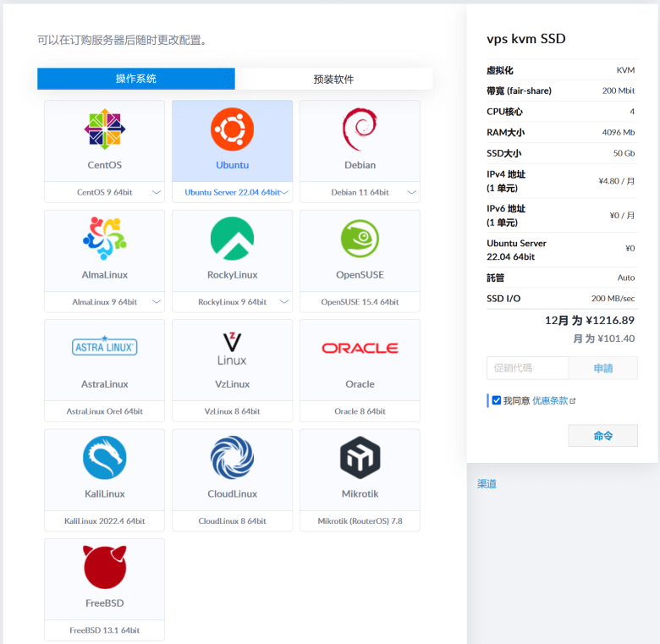Screen dimensions: 660x644
Task: Select the VzLinux 8 64bit version label
Action: [x=232, y=411]
